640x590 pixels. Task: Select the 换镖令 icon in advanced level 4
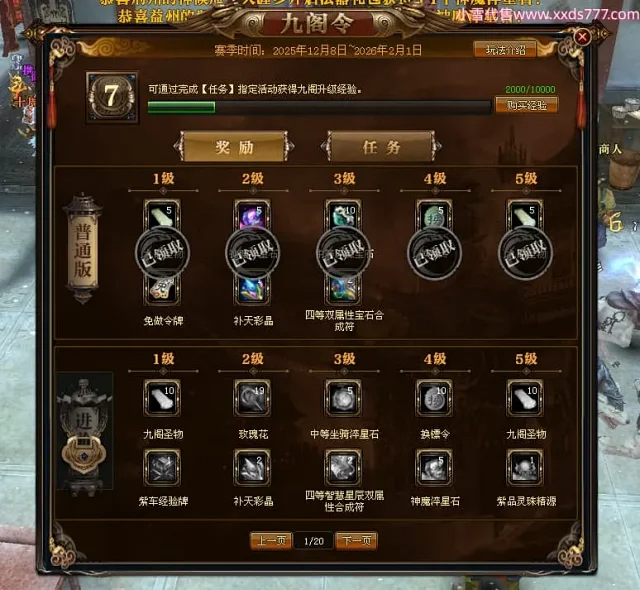(x=434, y=398)
